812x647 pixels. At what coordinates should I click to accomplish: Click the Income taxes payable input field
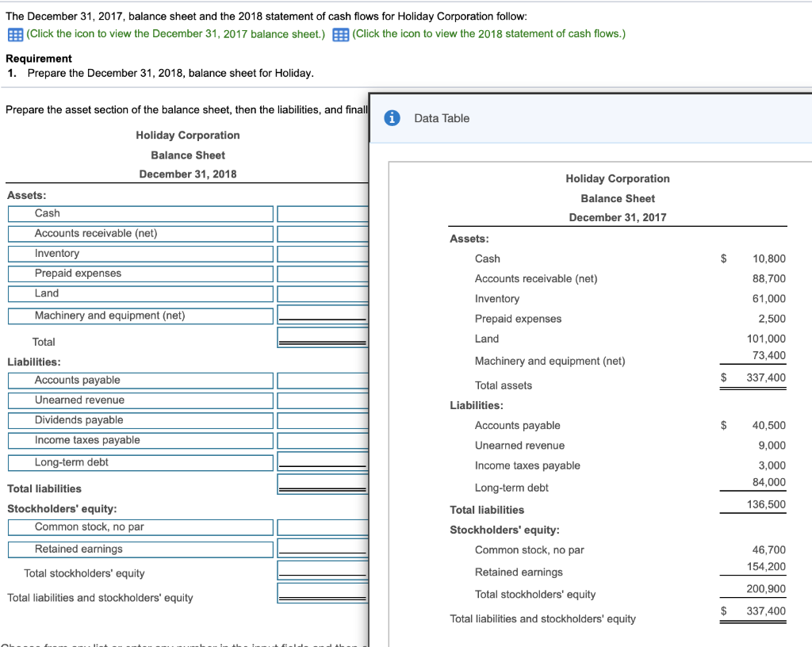tap(323, 440)
